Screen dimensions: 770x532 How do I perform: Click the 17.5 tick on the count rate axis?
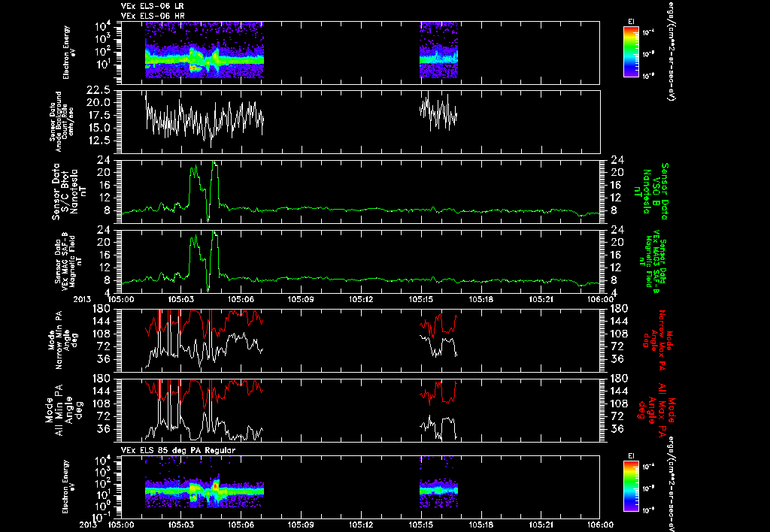(98, 115)
